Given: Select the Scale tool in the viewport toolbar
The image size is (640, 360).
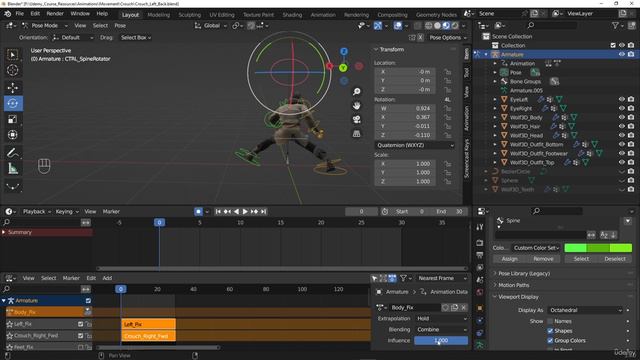Looking at the screenshot, I should 13,119.
